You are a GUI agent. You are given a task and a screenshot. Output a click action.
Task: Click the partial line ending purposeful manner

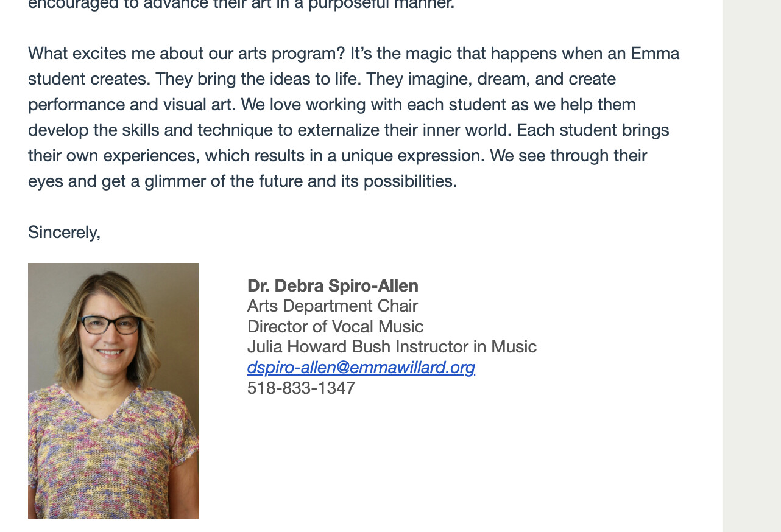tap(241, 5)
